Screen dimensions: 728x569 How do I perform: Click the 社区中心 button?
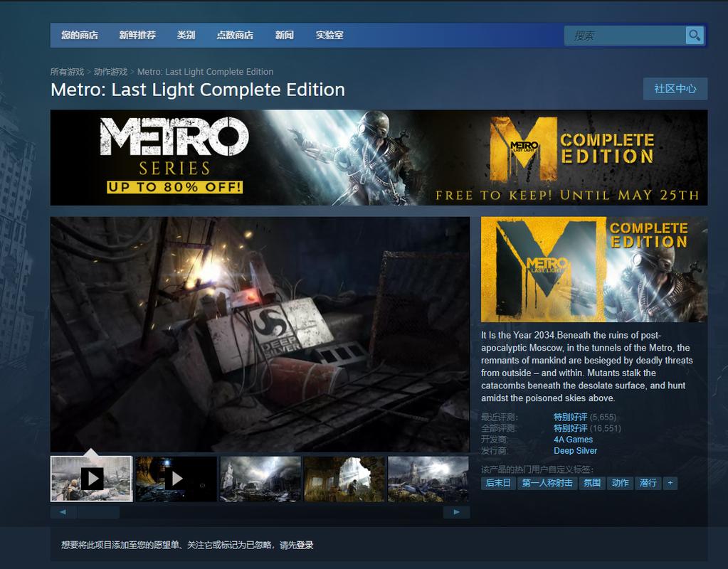675,89
